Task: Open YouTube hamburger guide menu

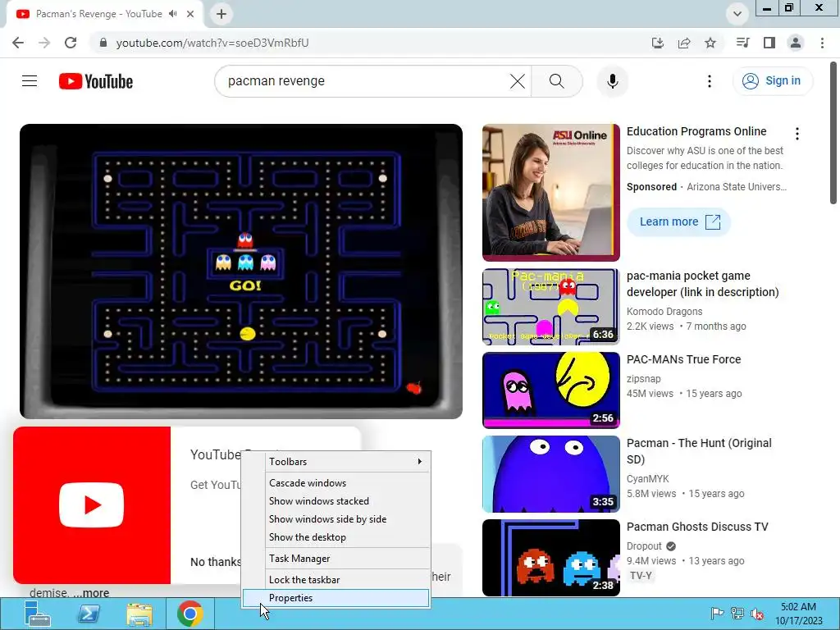Action: click(x=30, y=81)
